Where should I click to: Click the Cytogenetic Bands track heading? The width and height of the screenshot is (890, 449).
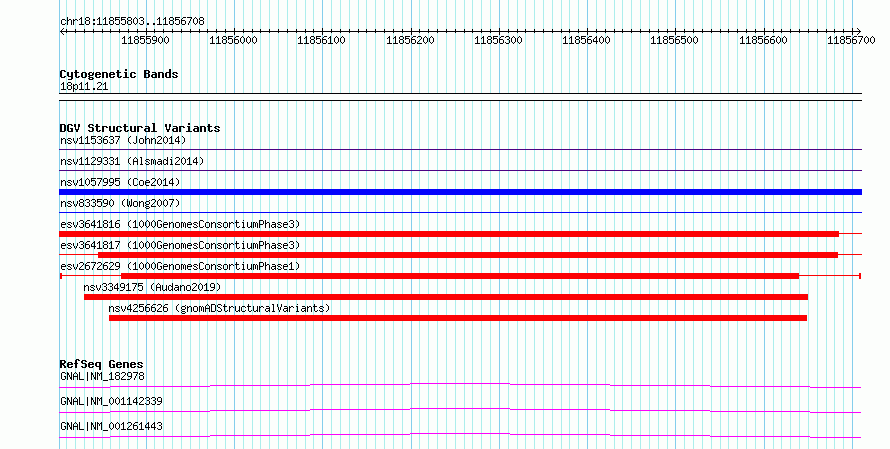pos(119,74)
